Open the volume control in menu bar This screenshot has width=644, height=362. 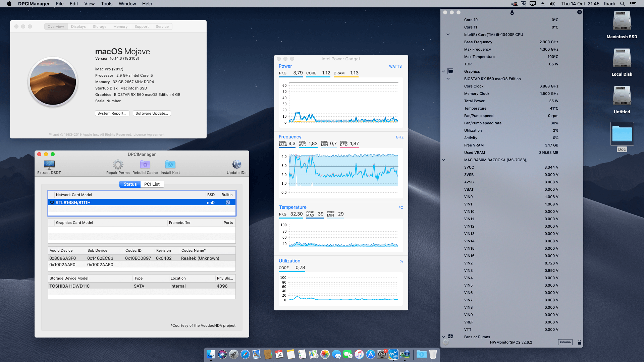[552, 4]
